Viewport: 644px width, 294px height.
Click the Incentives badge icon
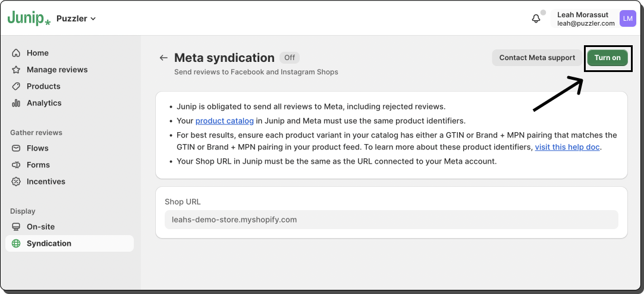[16, 182]
